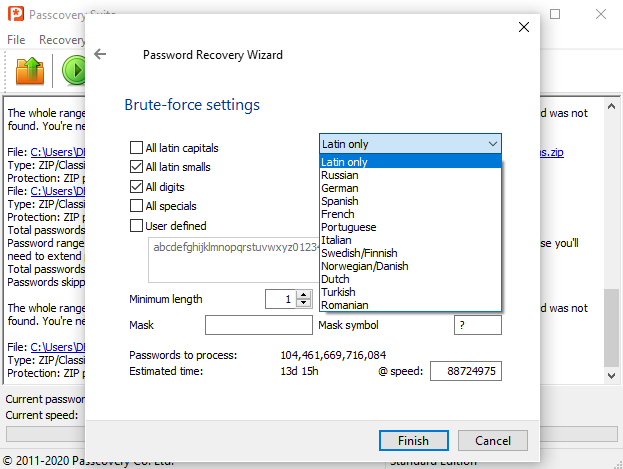
Task: Click the Minimum length value field
Action: (281, 299)
